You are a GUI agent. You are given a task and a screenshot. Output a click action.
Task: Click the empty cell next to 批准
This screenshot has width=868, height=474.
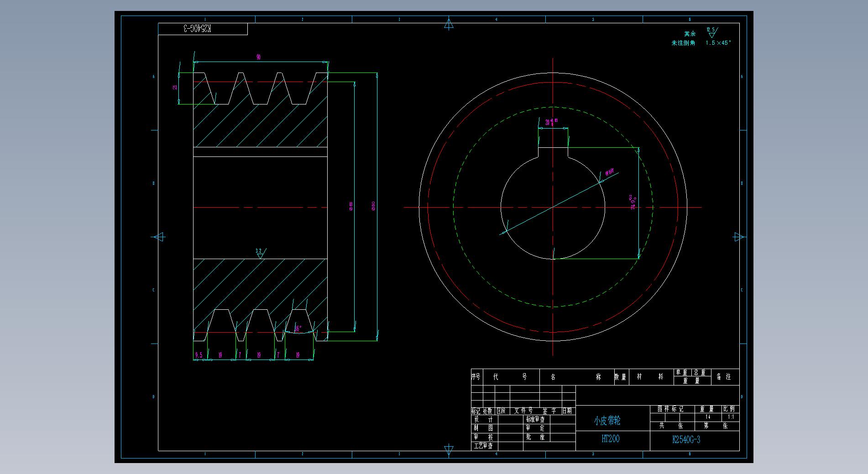tap(563, 437)
